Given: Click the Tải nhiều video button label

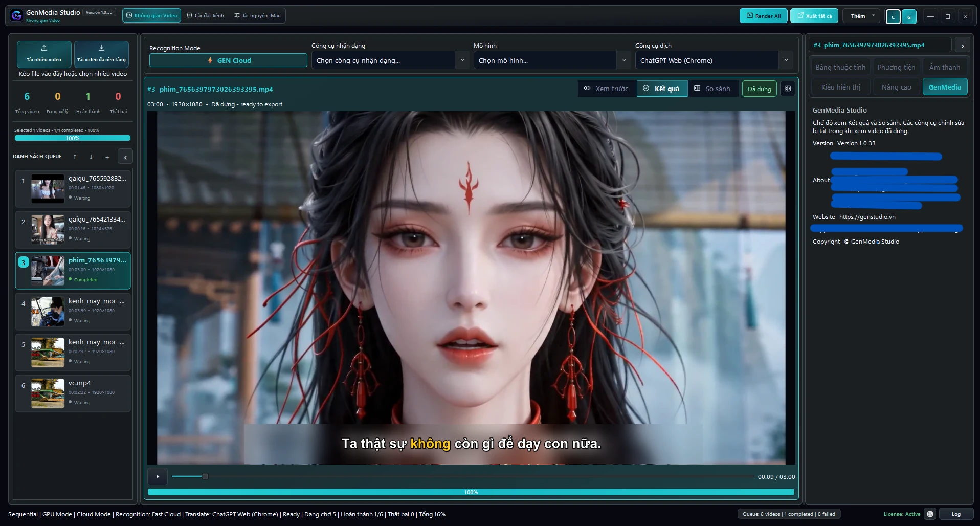Looking at the screenshot, I should pos(44,60).
